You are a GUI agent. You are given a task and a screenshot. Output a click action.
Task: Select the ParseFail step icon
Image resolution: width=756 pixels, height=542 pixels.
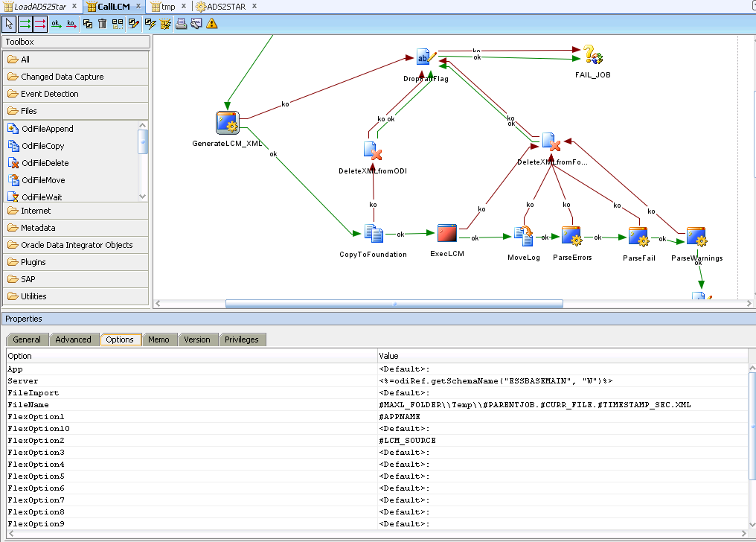click(639, 237)
